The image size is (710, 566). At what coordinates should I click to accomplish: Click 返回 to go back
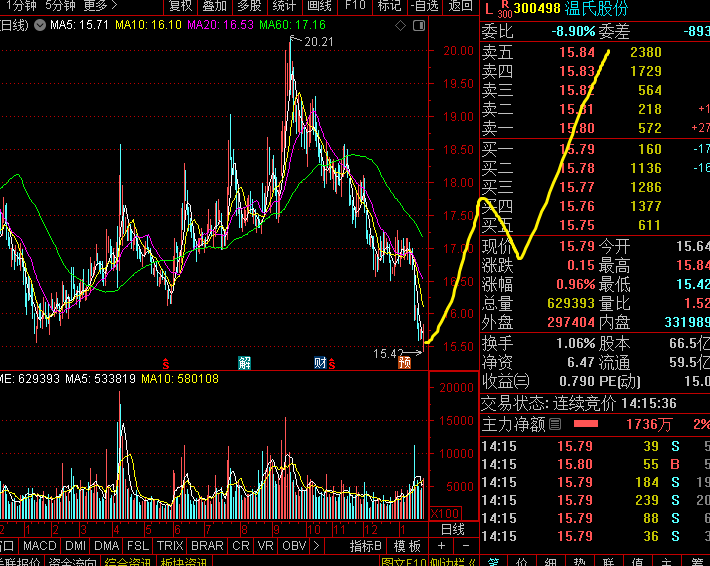[x=461, y=6]
